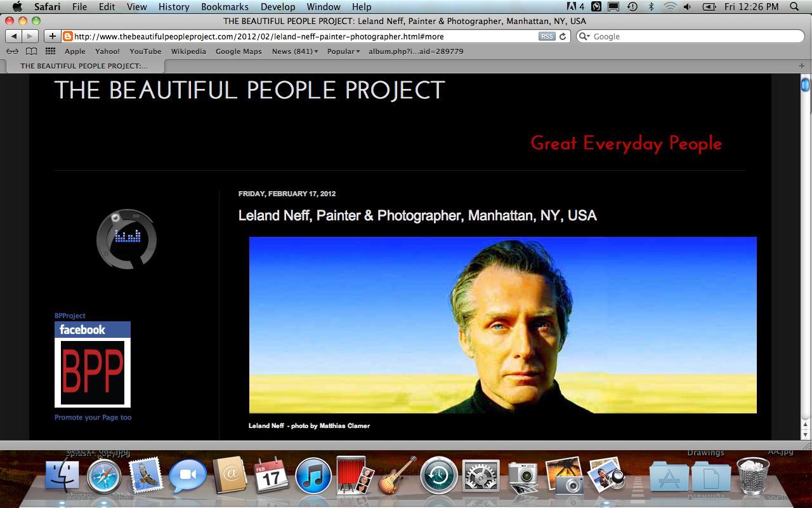Expand the Popular bookmarks dropdown
Image resolution: width=812 pixels, height=508 pixels.
pyautogui.click(x=343, y=51)
